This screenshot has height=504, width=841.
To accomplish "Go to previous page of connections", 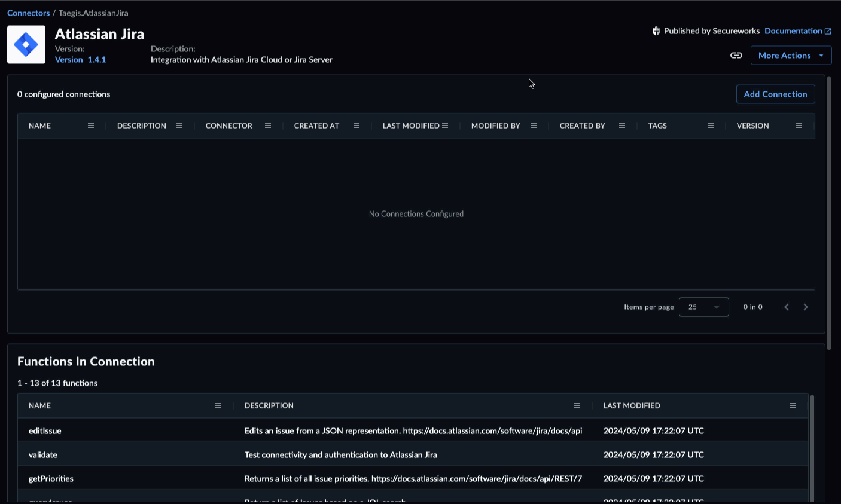I will [787, 307].
